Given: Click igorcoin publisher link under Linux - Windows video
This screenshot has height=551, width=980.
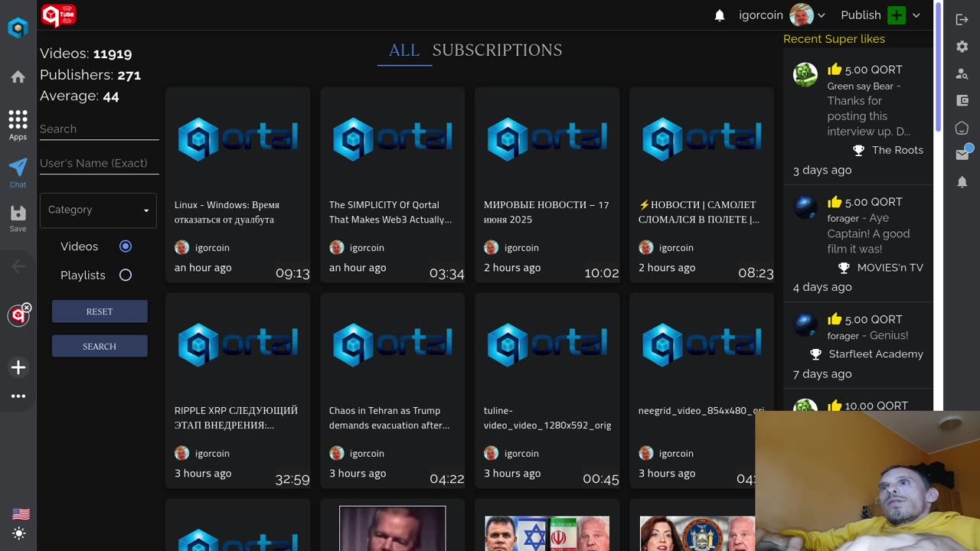Looking at the screenshot, I should [212, 248].
